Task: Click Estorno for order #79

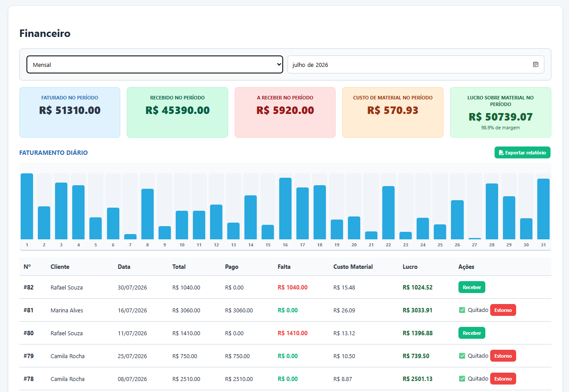Action: tap(503, 356)
